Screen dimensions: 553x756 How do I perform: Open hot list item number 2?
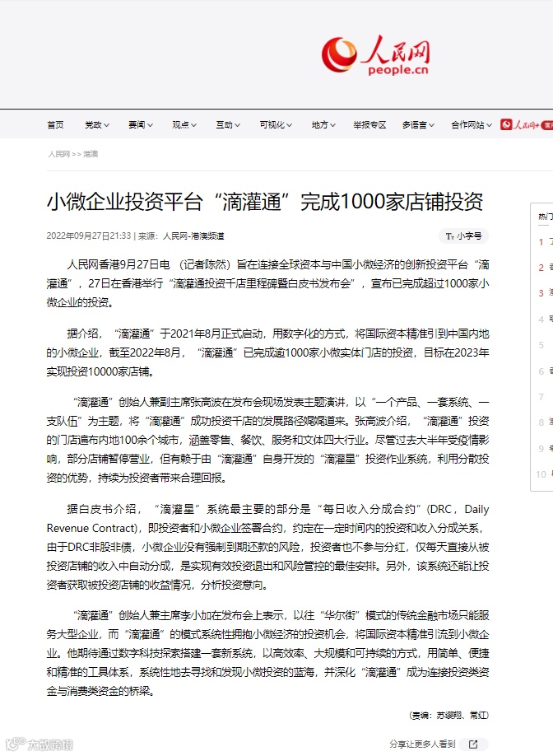(545, 268)
